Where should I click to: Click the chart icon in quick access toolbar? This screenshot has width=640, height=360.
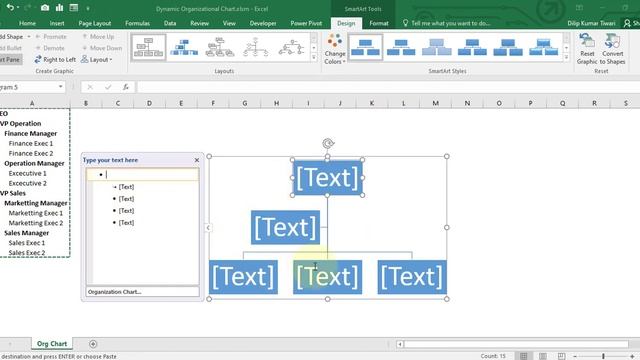click(x=60, y=8)
